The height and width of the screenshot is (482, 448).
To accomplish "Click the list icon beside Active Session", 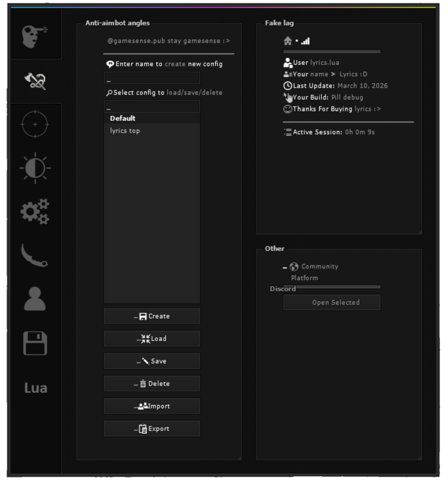I will (x=288, y=132).
